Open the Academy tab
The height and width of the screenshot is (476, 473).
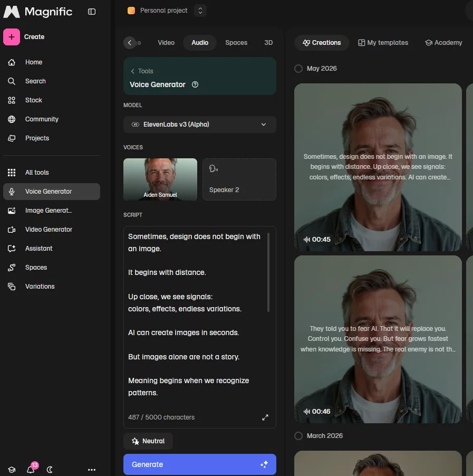(x=443, y=43)
